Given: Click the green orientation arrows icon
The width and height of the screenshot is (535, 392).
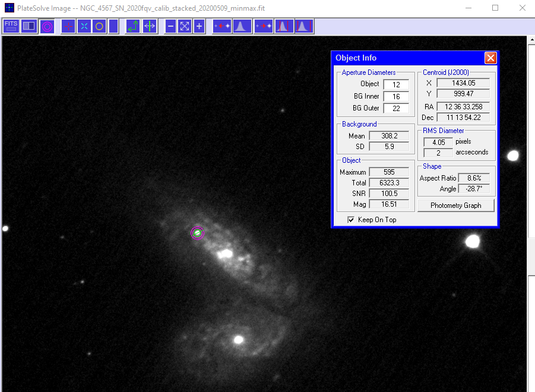Looking at the screenshot, I should click(133, 26).
